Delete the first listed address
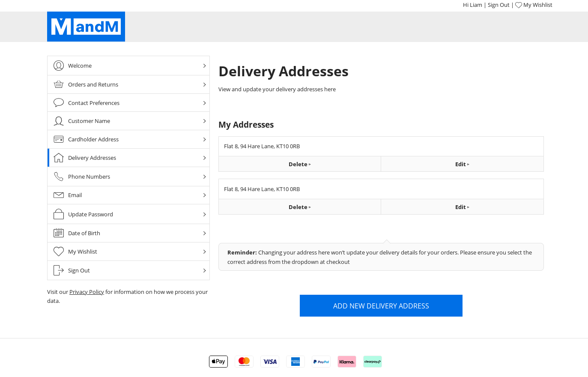The width and height of the screenshot is (588, 377). [299, 164]
